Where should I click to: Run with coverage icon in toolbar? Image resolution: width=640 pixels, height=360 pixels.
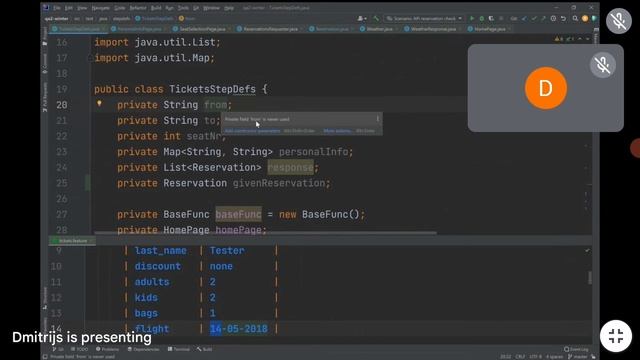(491, 18)
